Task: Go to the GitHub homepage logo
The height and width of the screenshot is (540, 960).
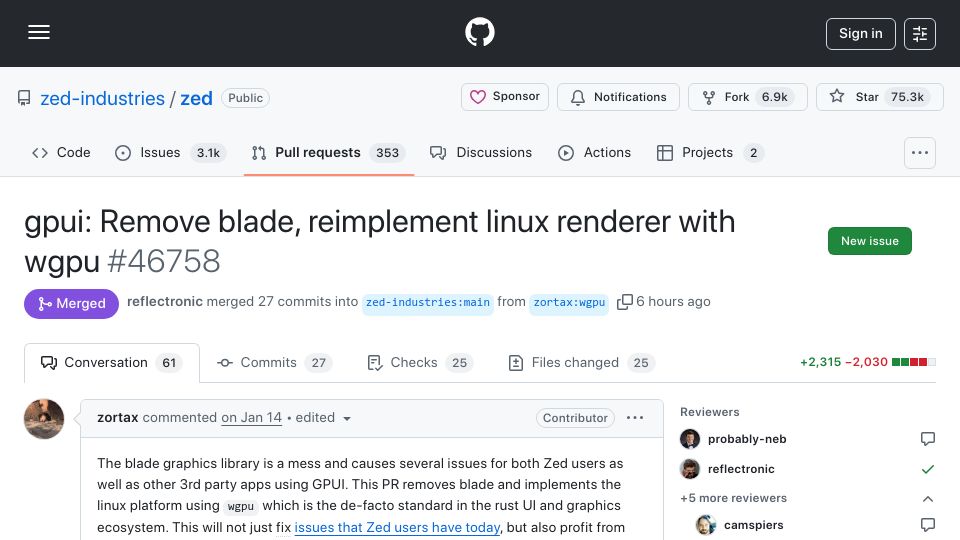Action: [479, 32]
